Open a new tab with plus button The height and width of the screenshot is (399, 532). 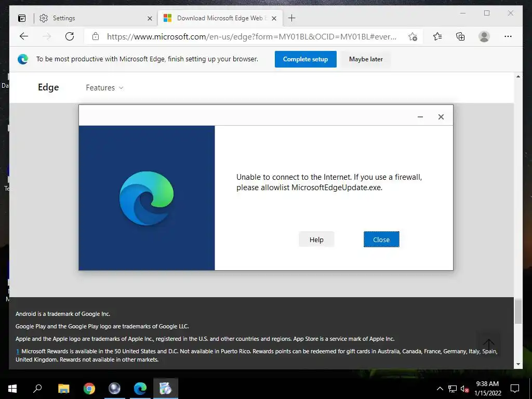click(x=292, y=18)
